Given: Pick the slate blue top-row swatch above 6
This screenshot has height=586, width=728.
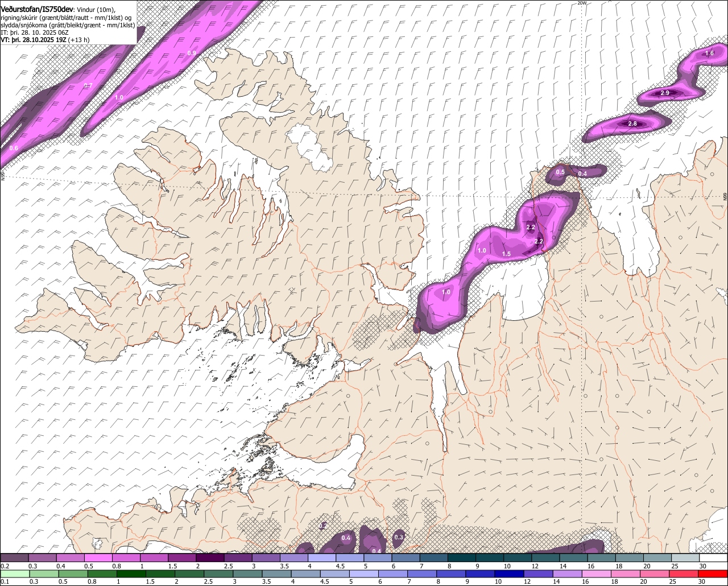Looking at the screenshot, I should pos(406,558).
